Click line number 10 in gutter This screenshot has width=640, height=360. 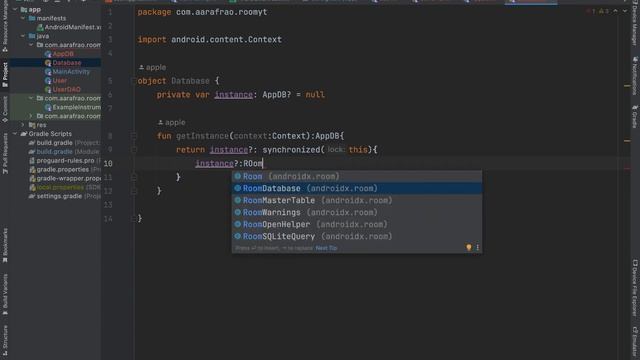108,164
